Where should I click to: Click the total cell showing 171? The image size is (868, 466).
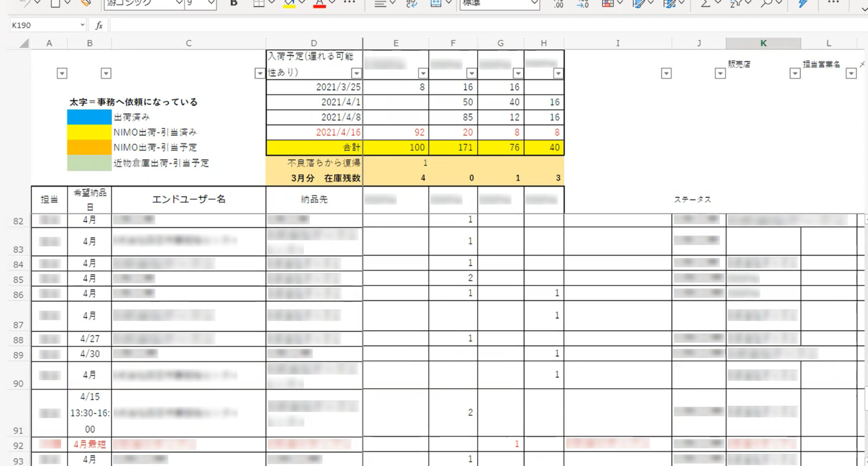[453, 147]
